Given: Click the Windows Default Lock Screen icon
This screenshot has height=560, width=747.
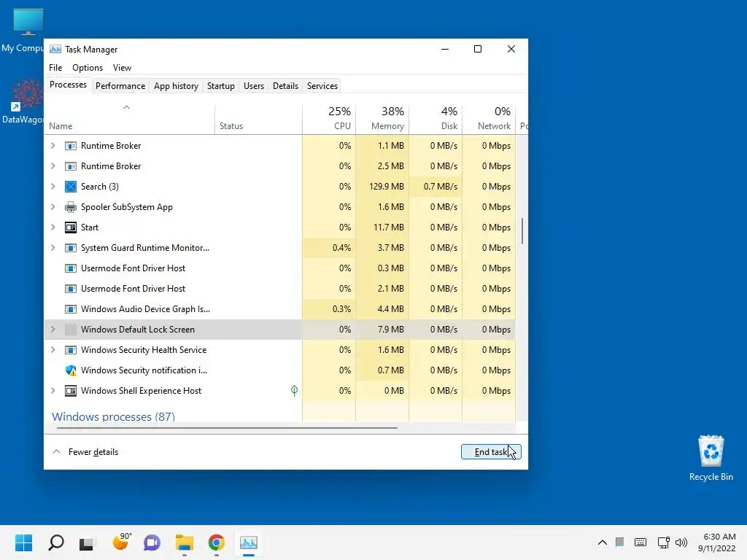Looking at the screenshot, I should (x=71, y=330).
